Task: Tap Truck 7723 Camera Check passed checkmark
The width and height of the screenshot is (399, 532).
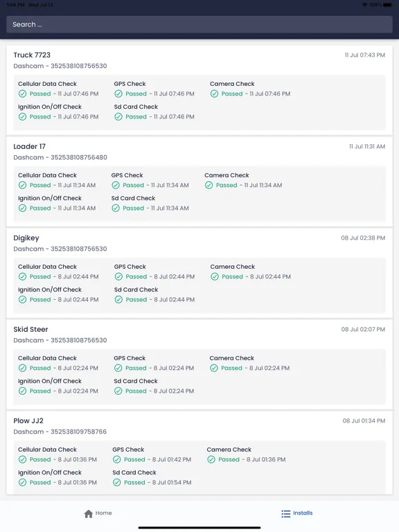Action: [214, 94]
